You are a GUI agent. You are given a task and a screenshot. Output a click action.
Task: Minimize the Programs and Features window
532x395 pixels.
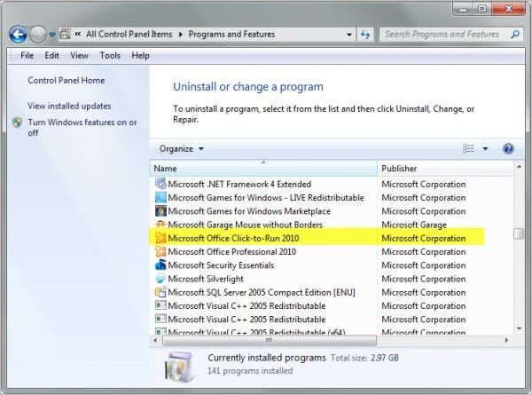tap(463, 9)
